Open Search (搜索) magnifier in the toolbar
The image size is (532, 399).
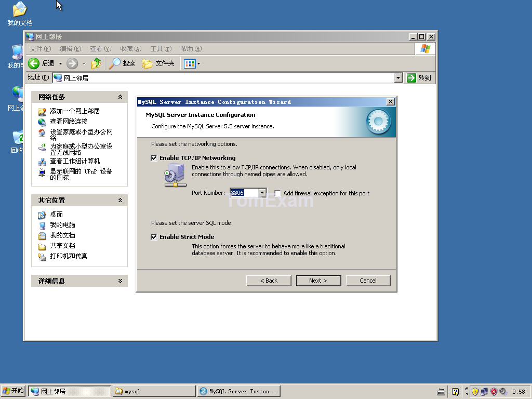115,63
